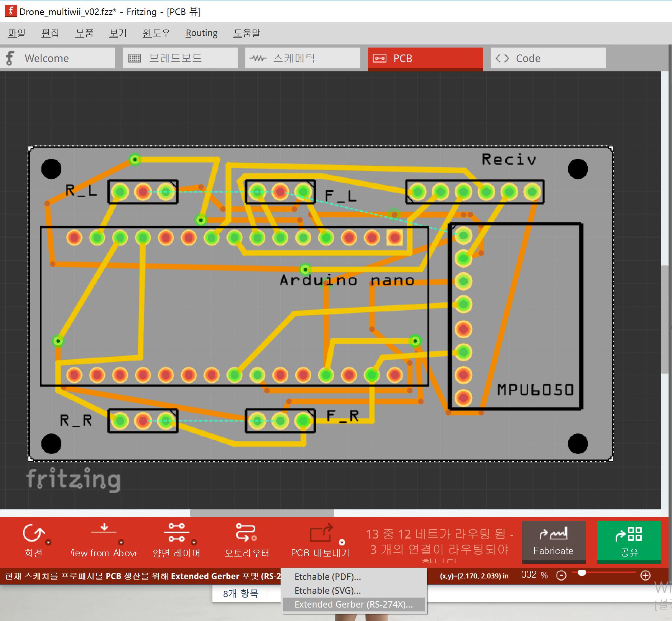Image resolution: width=672 pixels, height=621 pixels.
Task: Select the bottom pad of the MPU6050 header
Action: click(463, 398)
